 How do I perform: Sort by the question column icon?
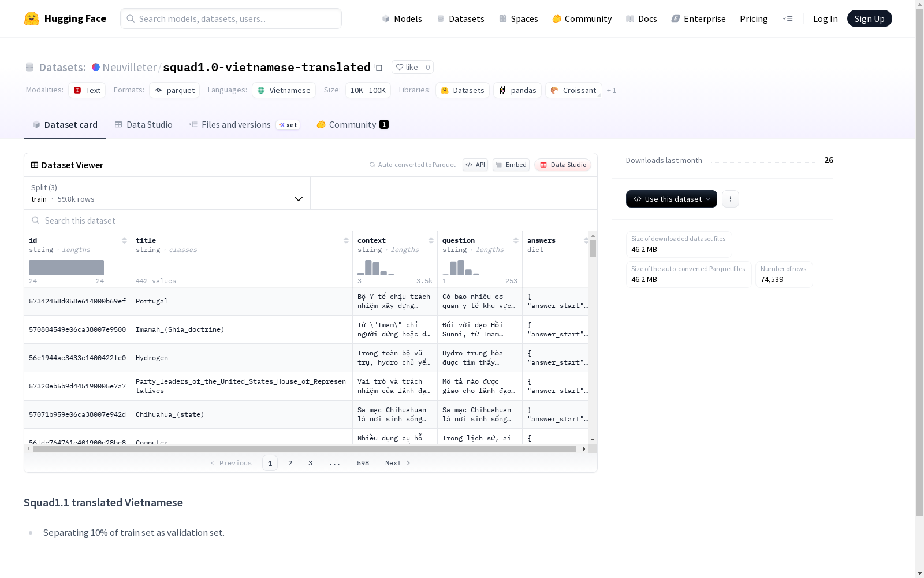click(516, 240)
